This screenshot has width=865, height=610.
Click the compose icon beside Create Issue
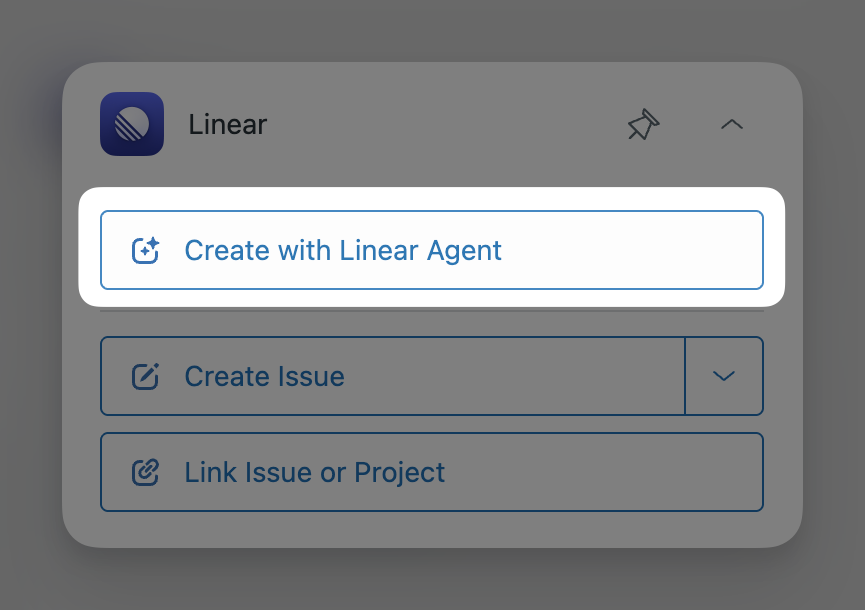tap(146, 376)
